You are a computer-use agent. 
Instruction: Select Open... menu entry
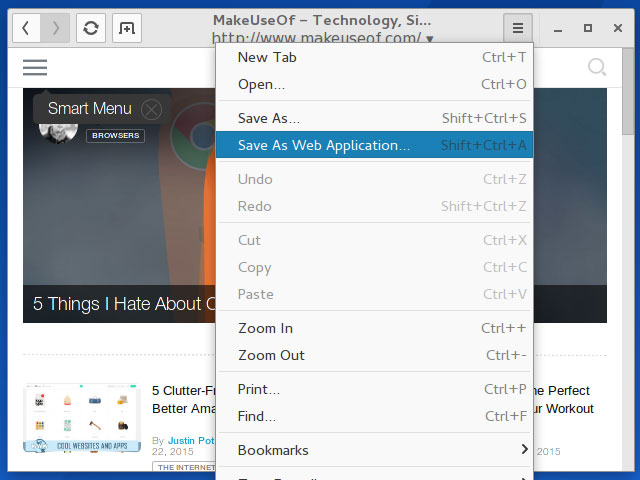(374, 84)
